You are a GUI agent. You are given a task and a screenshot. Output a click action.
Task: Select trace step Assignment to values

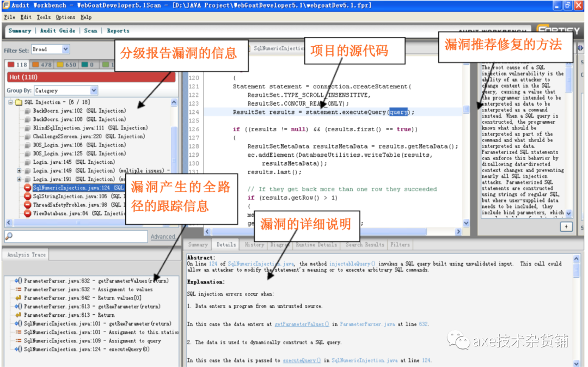88,289
